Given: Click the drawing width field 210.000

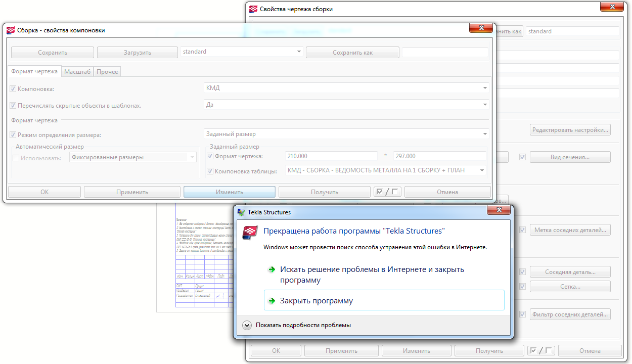Looking at the screenshot, I should click(x=331, y=156).
